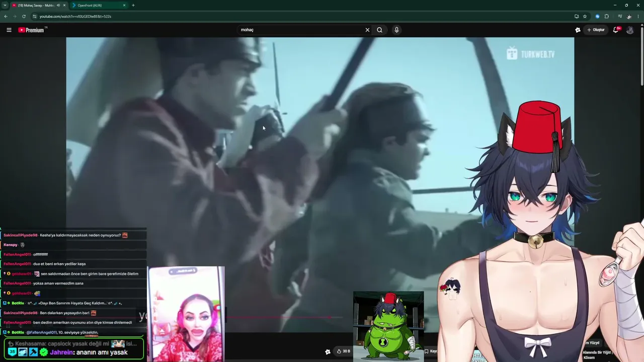Submit search with the magnifier button
Viewport: 644px width, 362px height.
380,30
